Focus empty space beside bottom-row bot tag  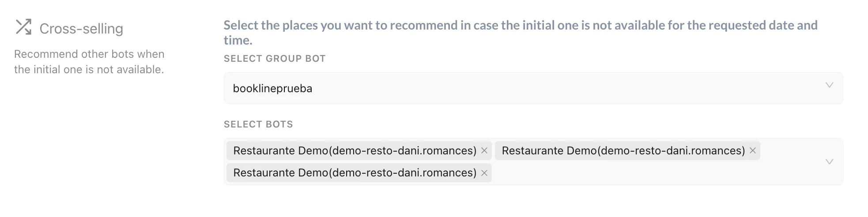pyautogui.click(x=653, y=173)
